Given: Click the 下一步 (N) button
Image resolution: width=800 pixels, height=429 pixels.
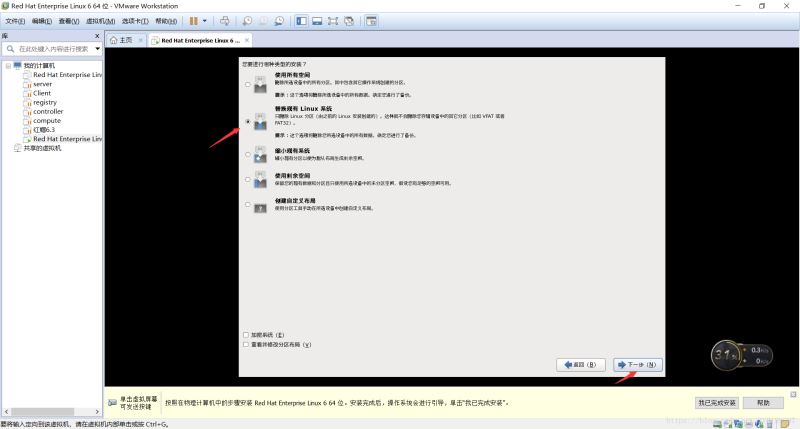Looking at the screenshot, I should [637, 365].
